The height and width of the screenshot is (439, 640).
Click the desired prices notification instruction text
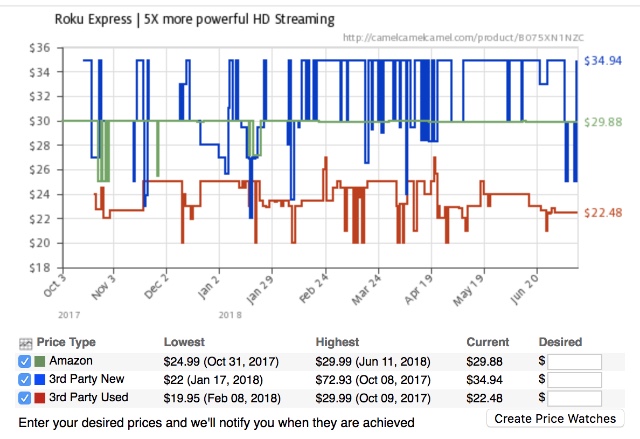click(x=216, y=422)
